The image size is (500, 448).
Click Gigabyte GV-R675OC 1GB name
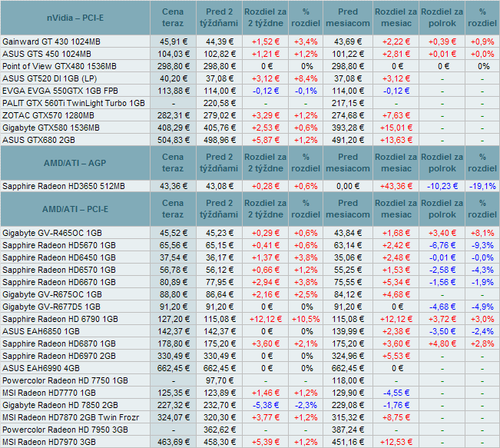point(52,294)
